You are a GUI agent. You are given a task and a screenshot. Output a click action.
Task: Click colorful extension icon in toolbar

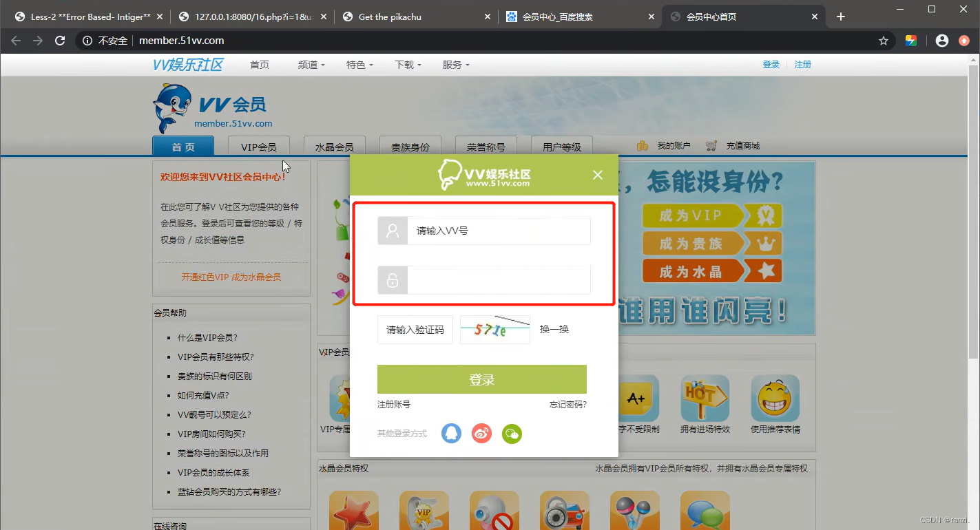(911, 41)
